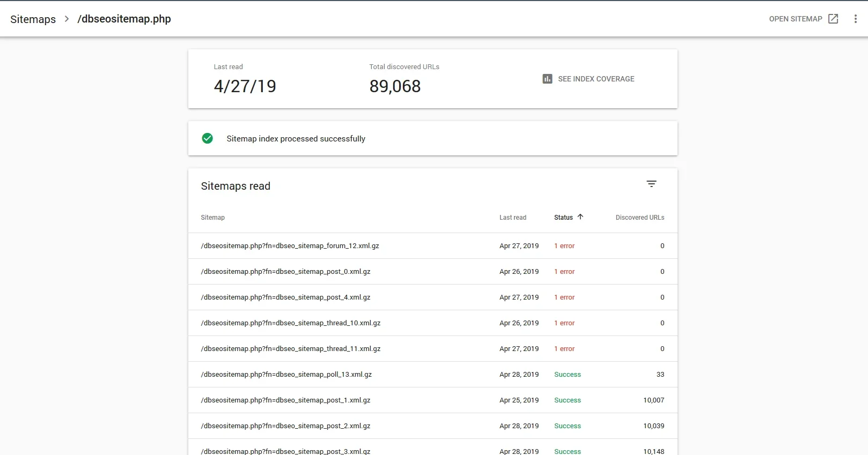Open the sitemap_thread_11.xml.gz row

[432, 349]
